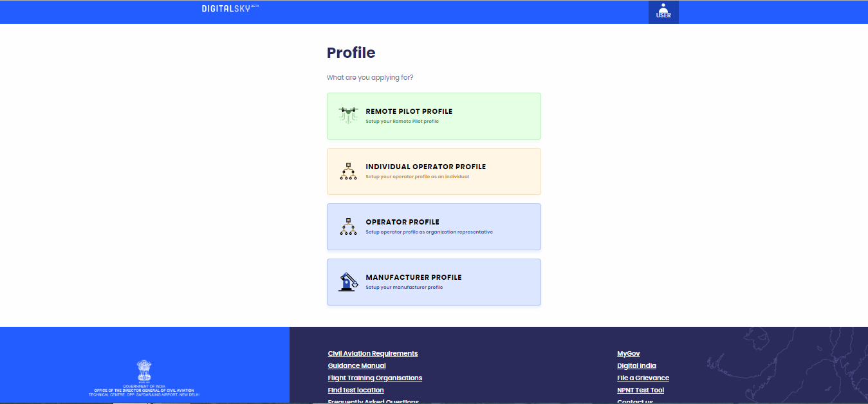Click the hierarchy icon on Individual Operator Profile card
Screen dimensions: 868x404
tap(348, 171)
